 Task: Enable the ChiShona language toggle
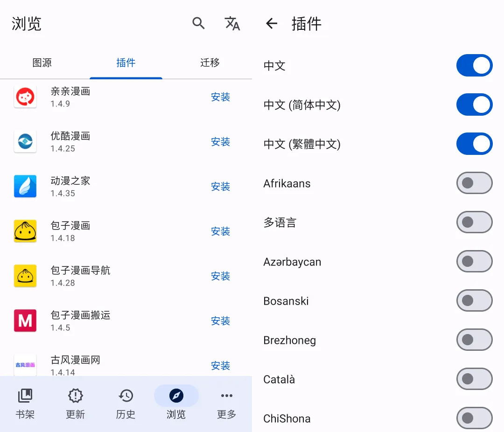(x=475, y=418)
